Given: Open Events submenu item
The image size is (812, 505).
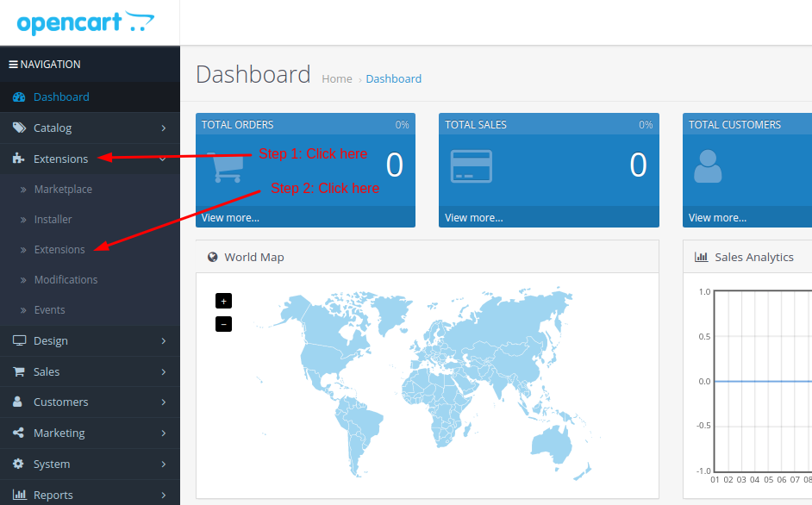Looking at the screenshot, I should 50,309.
